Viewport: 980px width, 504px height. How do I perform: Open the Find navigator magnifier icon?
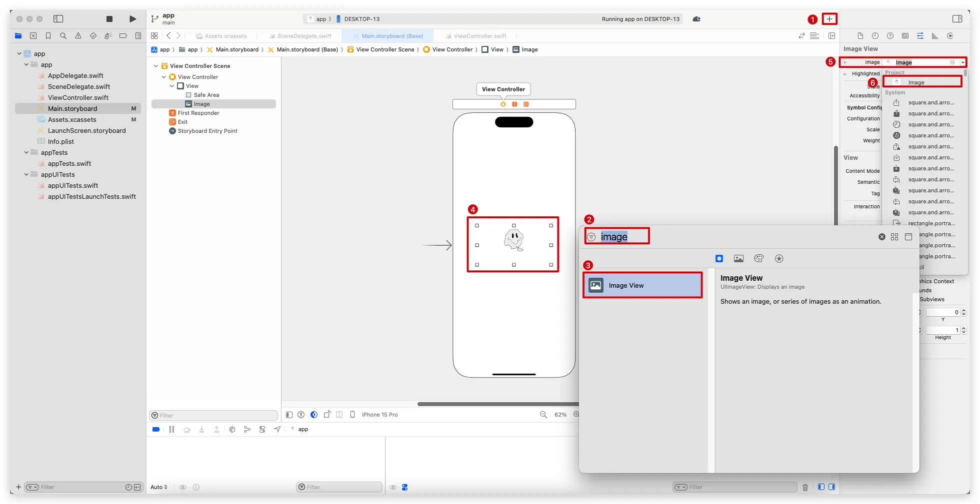click(x=63, y=36)
